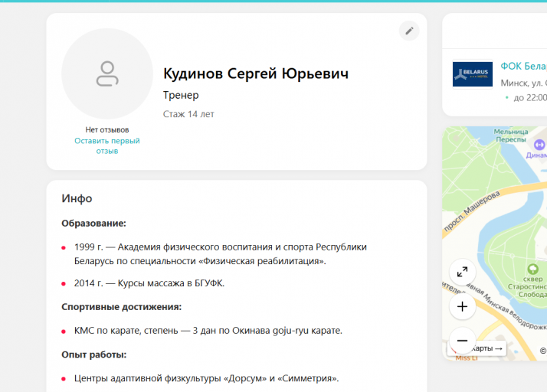Click the 'Центры адаптивной физкультуры' line
547x392 pixels.
click(x=207, y=378)
